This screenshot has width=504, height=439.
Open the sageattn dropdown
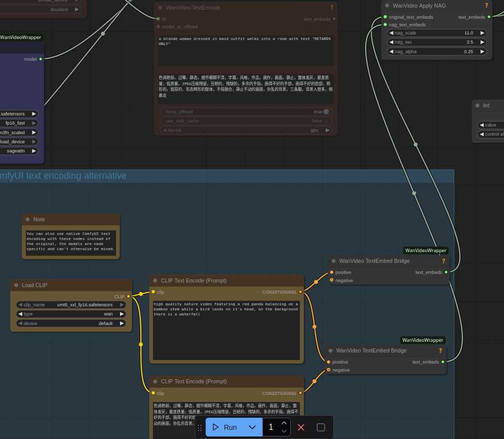(19, 151)
